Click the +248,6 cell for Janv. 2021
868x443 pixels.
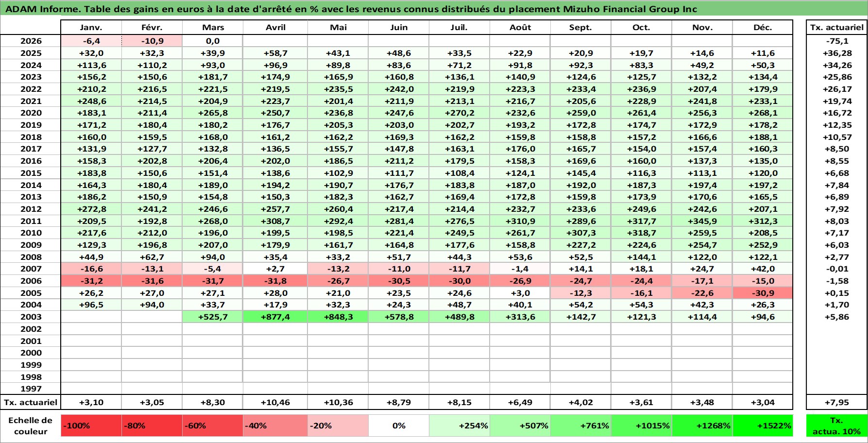91,101
